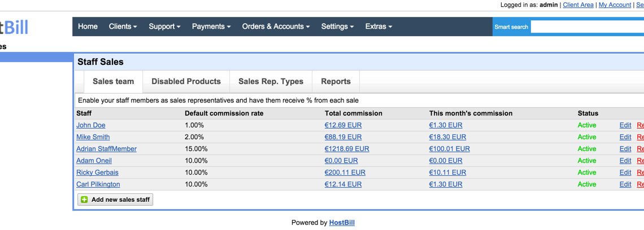This screenshot has width=644, height=230.
Task: Click the 1.00% commission rate cell
Action: [x=194, y=125]
